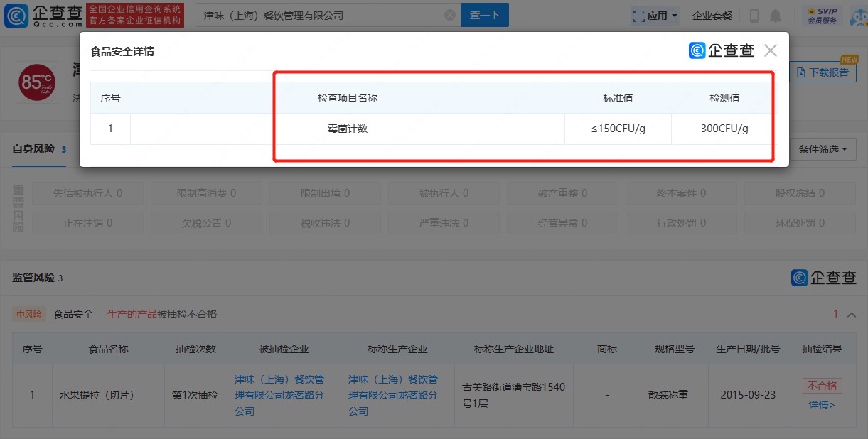Click the 标准值 column header

point(618,98)
